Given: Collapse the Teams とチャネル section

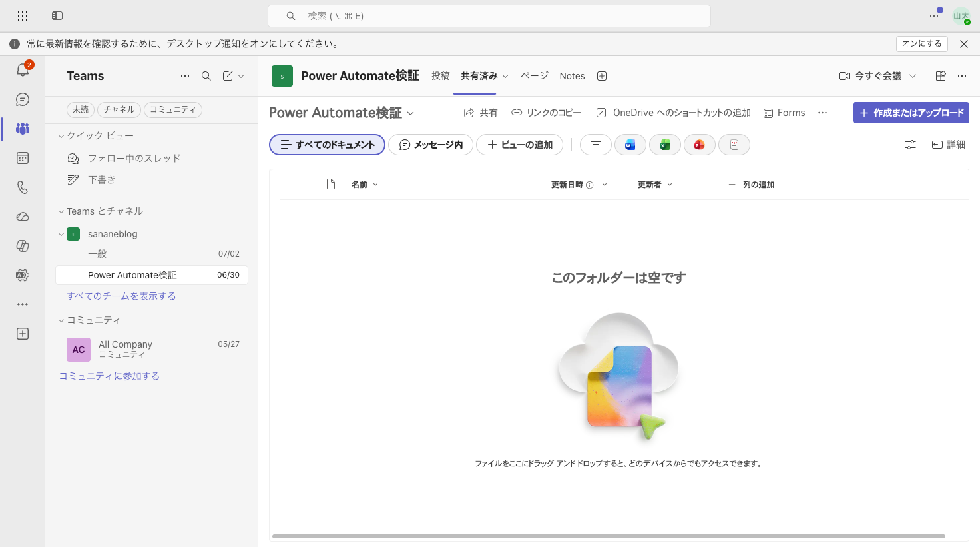Looking at the screenshot, I should click(61, 211).
